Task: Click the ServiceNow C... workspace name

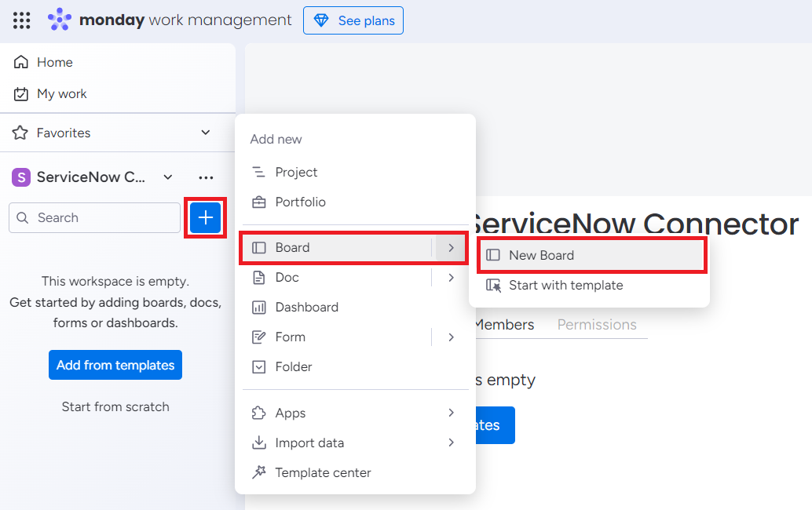Action: 91,177
